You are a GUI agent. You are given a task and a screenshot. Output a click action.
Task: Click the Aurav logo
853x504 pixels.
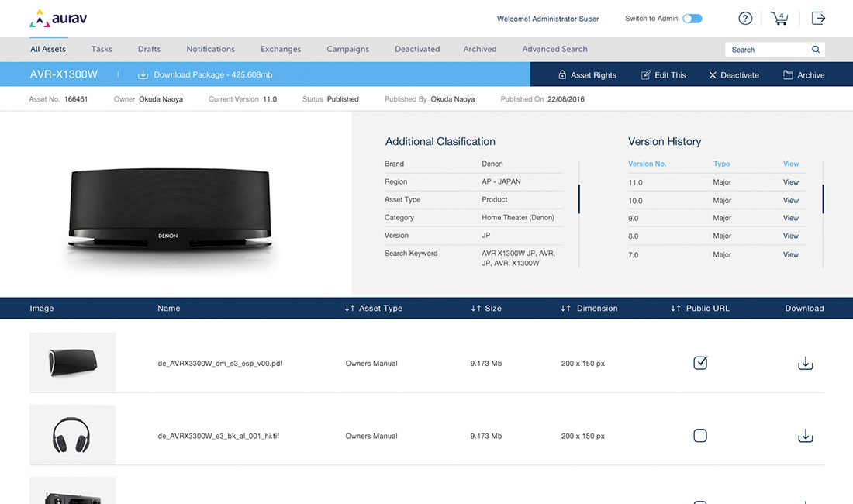[x=57, y=19]
